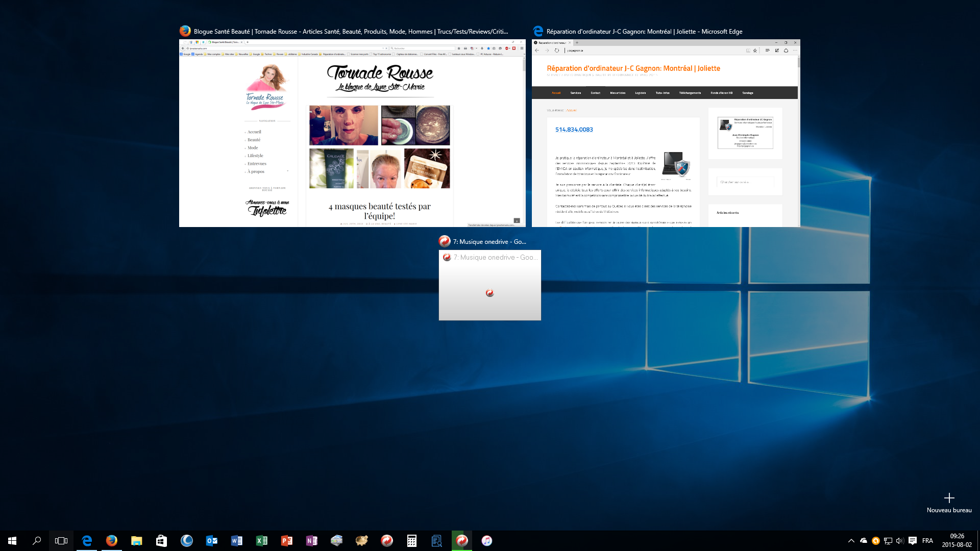Open Outlook from the taskbar
This screenshot has height=551, width=980.
(211, 541)
